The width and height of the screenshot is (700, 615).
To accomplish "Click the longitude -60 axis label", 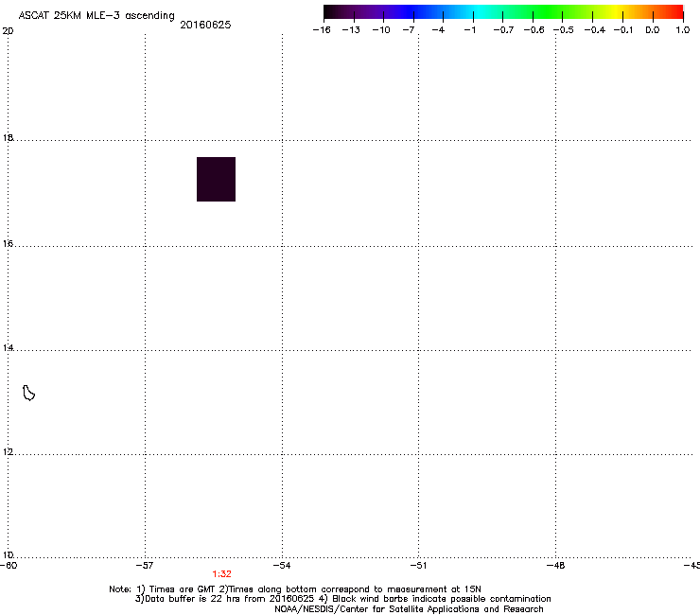I will (9, 566).
